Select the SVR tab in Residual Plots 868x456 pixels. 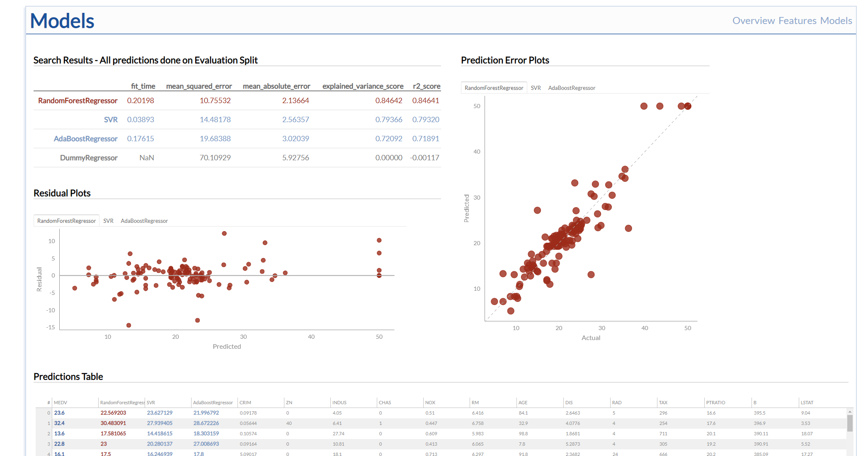[108, 221]
